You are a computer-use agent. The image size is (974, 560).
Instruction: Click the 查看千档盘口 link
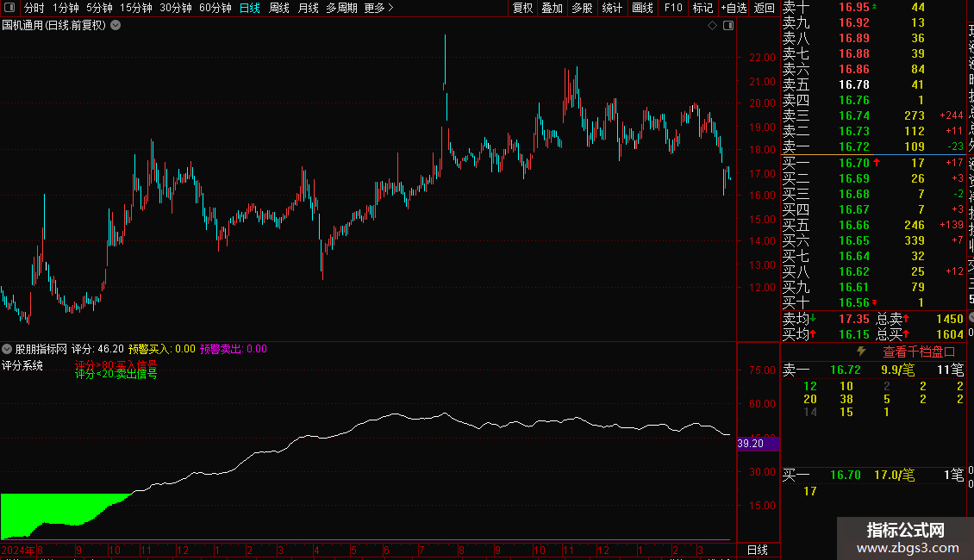click(919, 352)
